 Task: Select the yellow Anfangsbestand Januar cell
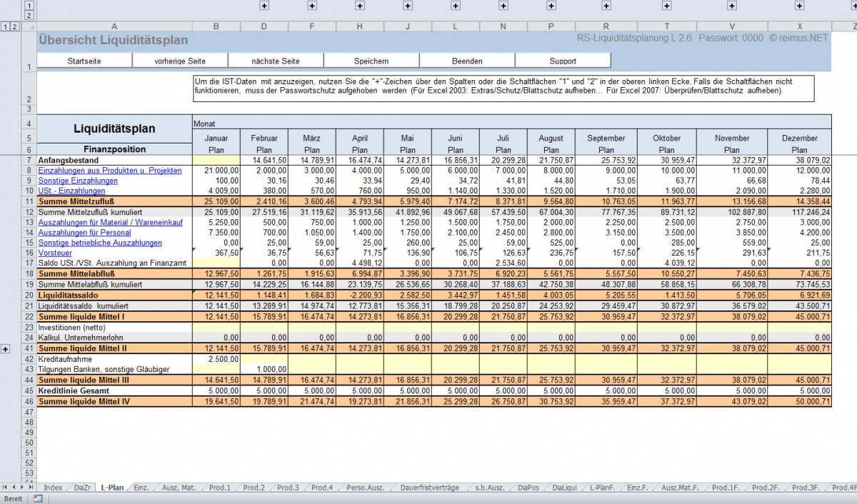pyautogui.click(x=216, y=161)
